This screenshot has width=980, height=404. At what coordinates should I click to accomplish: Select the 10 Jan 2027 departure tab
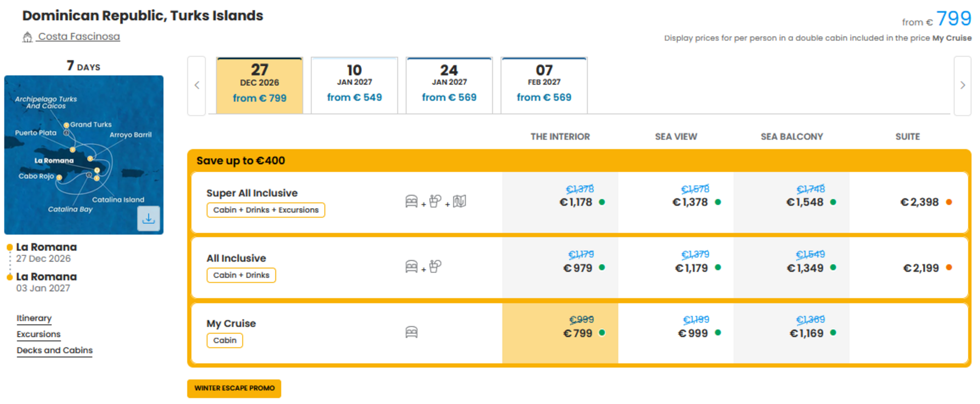354,85
